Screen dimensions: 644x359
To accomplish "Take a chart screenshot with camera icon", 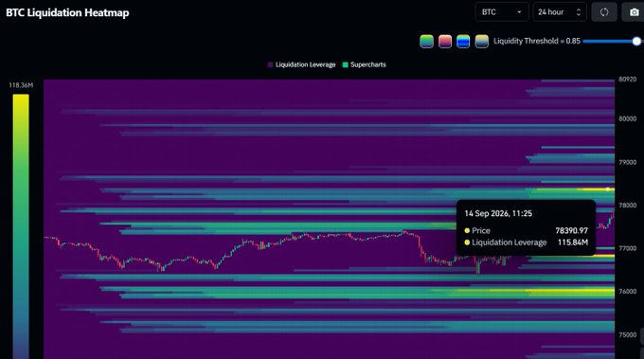I will [634, 12].
